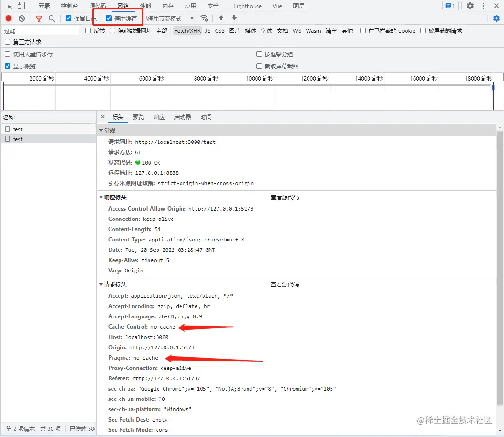Close DevTools with the X button
The image size is (504, 437).
(496, 6)
